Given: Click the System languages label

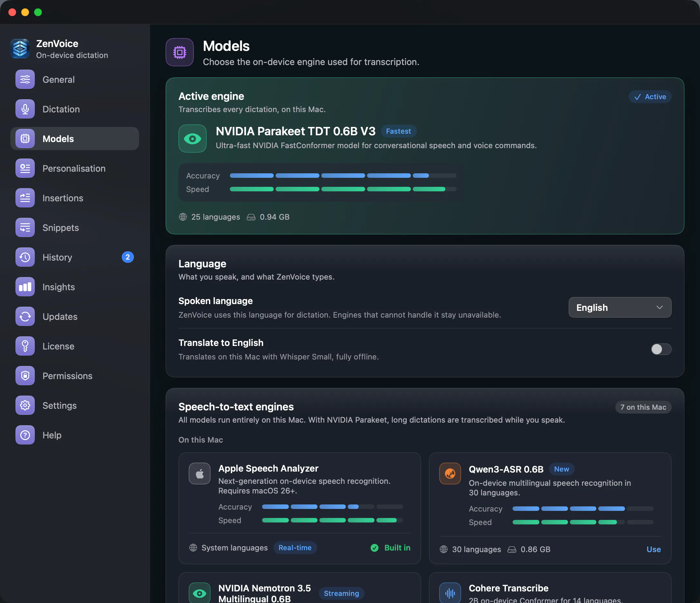Looking at the screenshot, I should 234,548.
